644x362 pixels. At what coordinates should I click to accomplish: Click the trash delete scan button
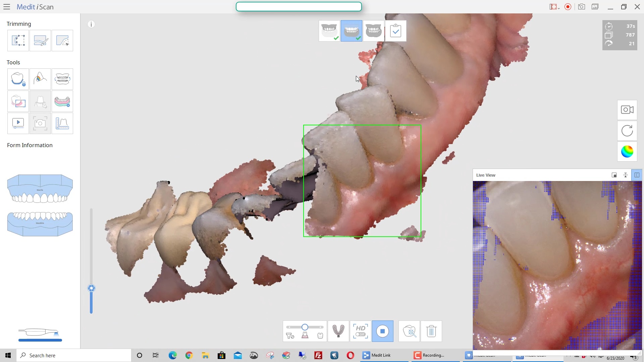tap(431, 331)
